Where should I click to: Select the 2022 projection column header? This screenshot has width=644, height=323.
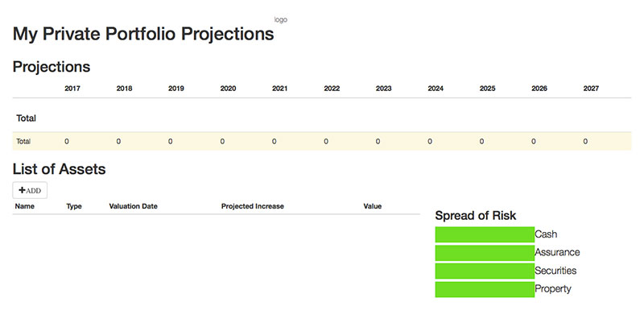pos(332,89)
